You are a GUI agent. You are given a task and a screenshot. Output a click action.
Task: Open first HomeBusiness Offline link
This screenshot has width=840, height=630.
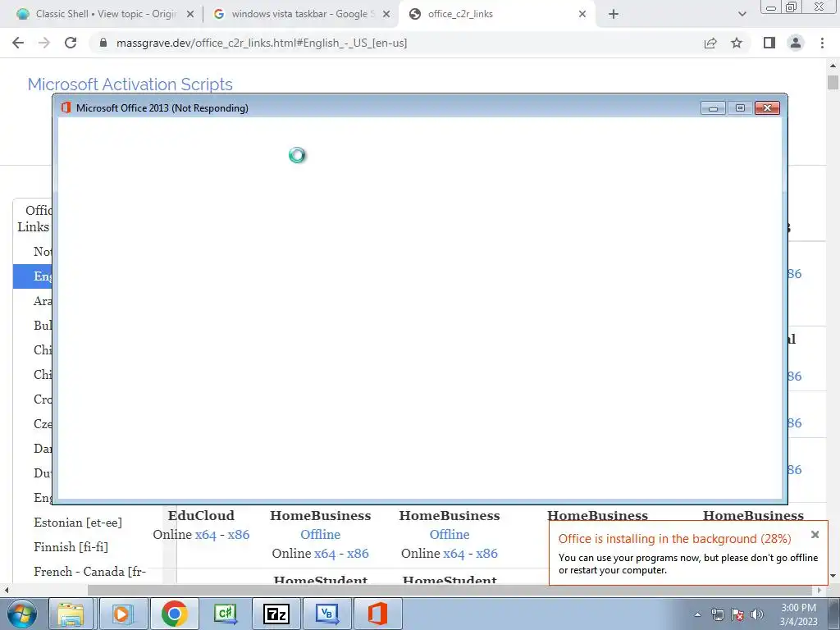pos(321,535)
